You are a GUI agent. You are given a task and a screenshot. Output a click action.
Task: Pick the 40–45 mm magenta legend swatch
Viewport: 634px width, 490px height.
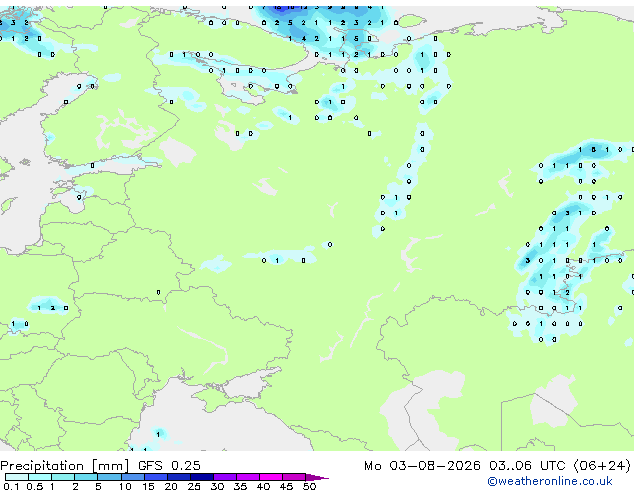271,477
